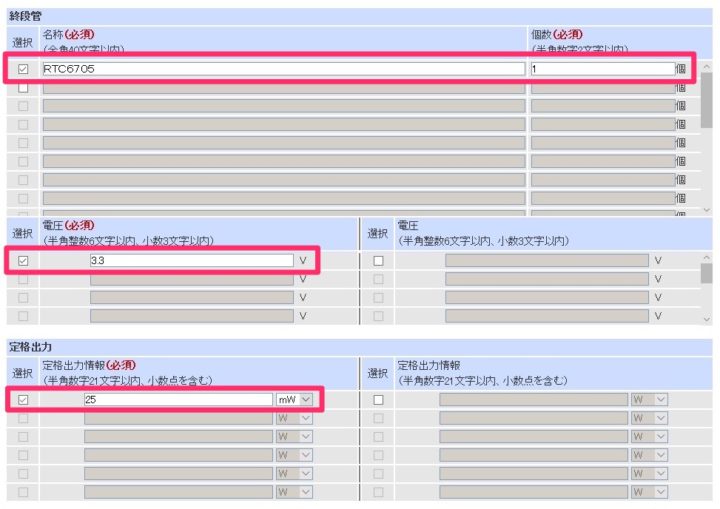Click the up arrow of 電圧 section scrollbar

tap(707, 259)
